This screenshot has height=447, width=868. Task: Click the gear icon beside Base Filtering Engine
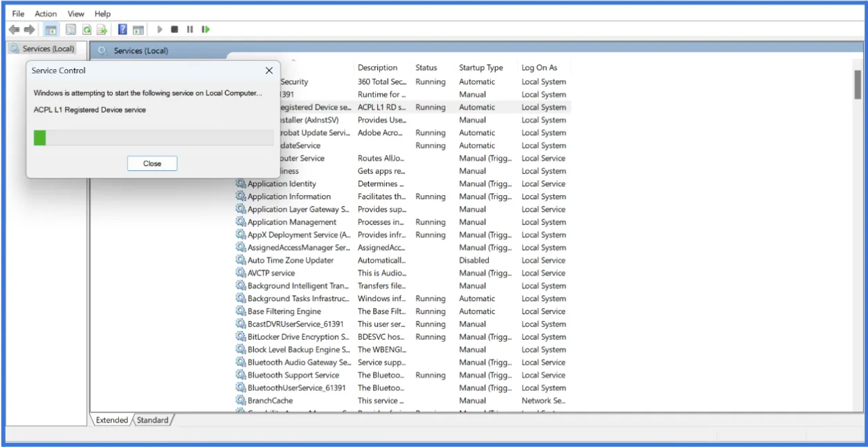point(241,311)
